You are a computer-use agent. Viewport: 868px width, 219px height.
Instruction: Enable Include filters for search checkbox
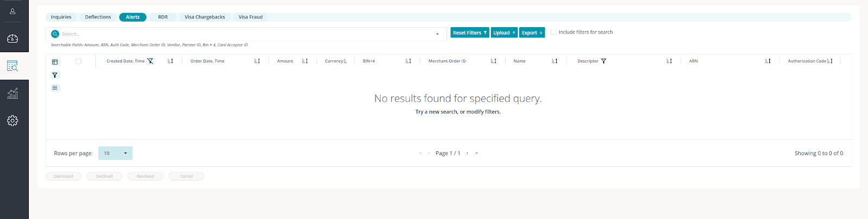tap(553, 32)
